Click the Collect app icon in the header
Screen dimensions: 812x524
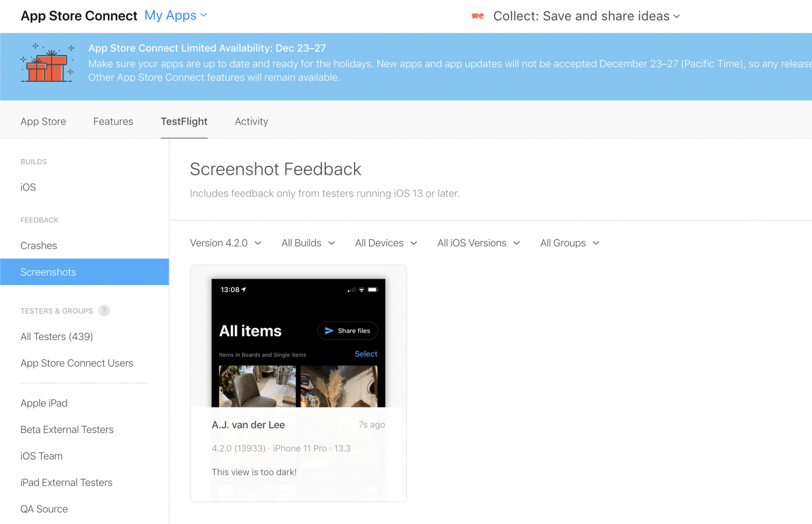(477, 16)
